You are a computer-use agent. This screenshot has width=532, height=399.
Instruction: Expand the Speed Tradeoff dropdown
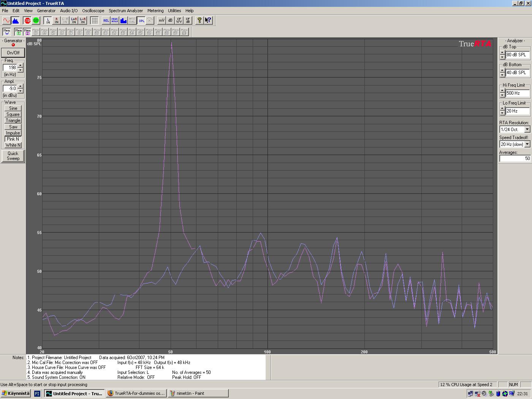527,144
